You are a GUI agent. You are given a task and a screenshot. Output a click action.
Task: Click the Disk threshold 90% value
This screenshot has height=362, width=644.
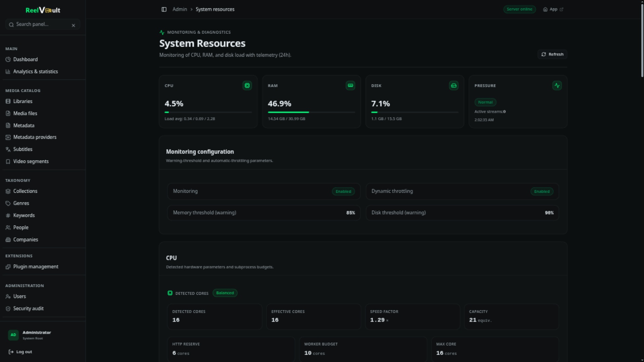pos(549,213)
